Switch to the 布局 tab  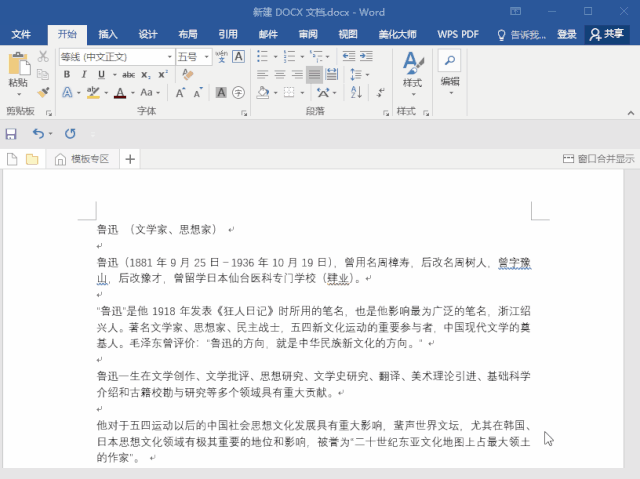tap(188, 34)
